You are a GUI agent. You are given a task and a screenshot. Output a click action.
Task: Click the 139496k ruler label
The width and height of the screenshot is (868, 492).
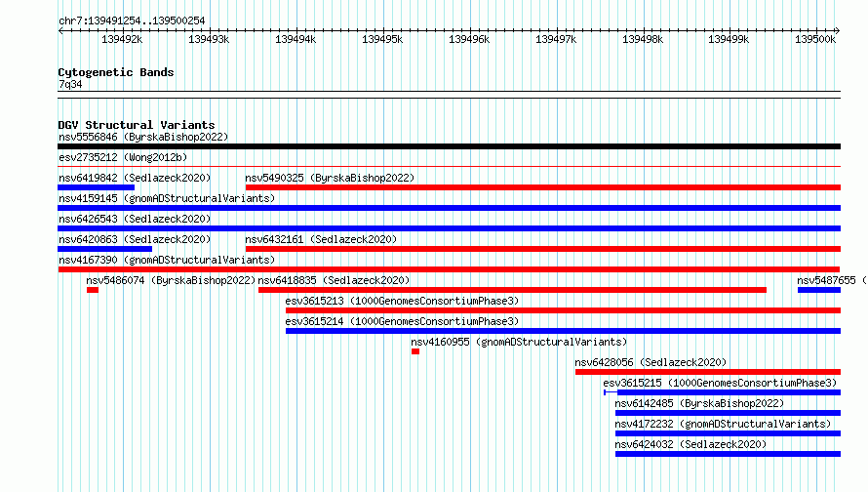[x=469, y=40]
